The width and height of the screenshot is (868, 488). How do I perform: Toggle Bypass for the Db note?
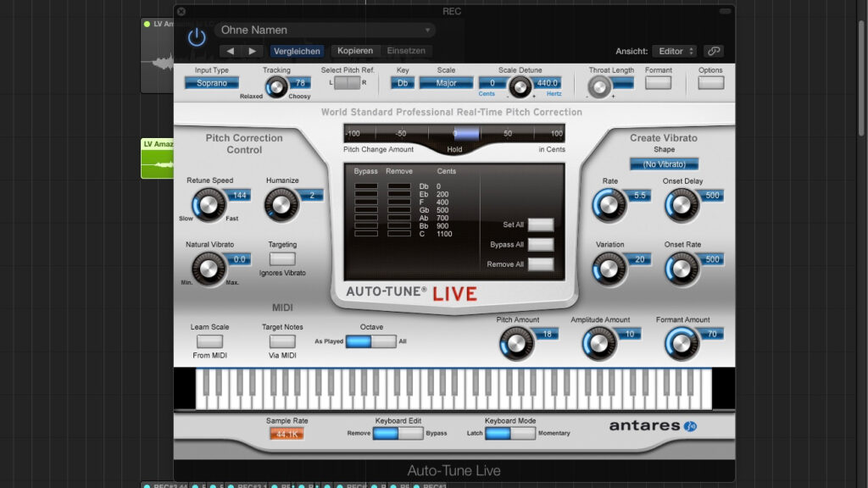(366, 186)
